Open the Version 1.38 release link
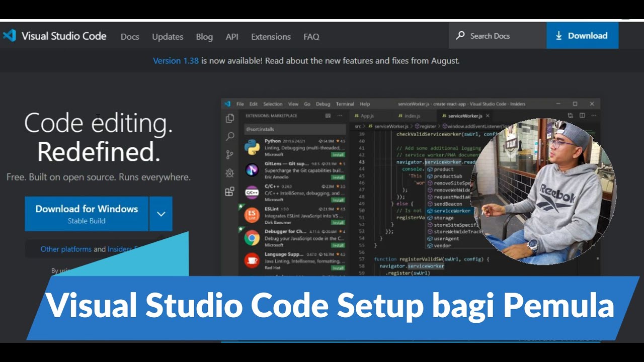The image size is (644, 362). pyautogui.click(x=176, y=61)
